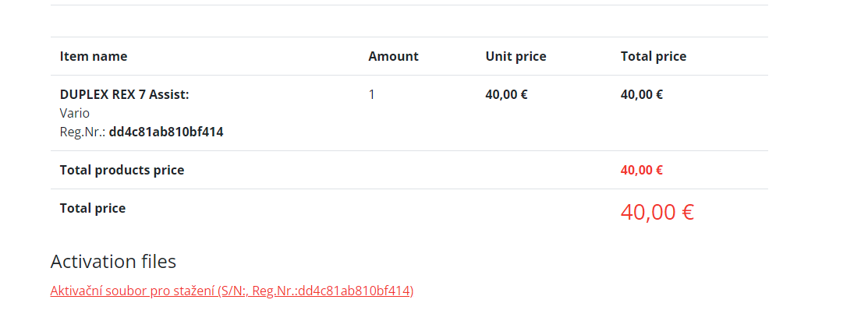This screenshot has height=335, width=868.
Task: Select the Total price column header
Action: tap(654, 56)
